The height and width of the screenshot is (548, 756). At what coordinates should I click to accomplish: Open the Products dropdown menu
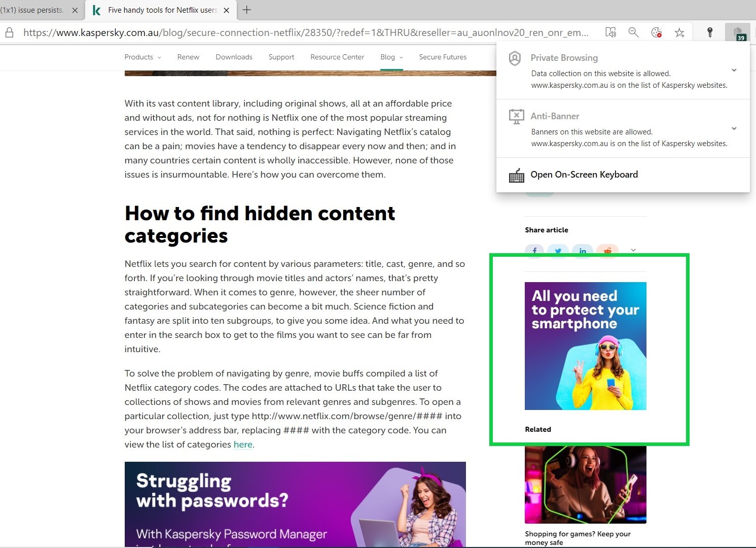point(142,57)
